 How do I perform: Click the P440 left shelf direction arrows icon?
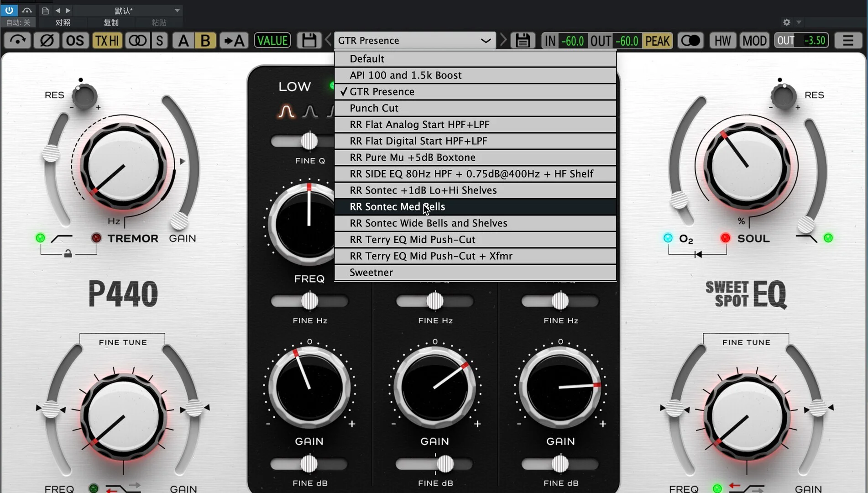pos(124,487)
